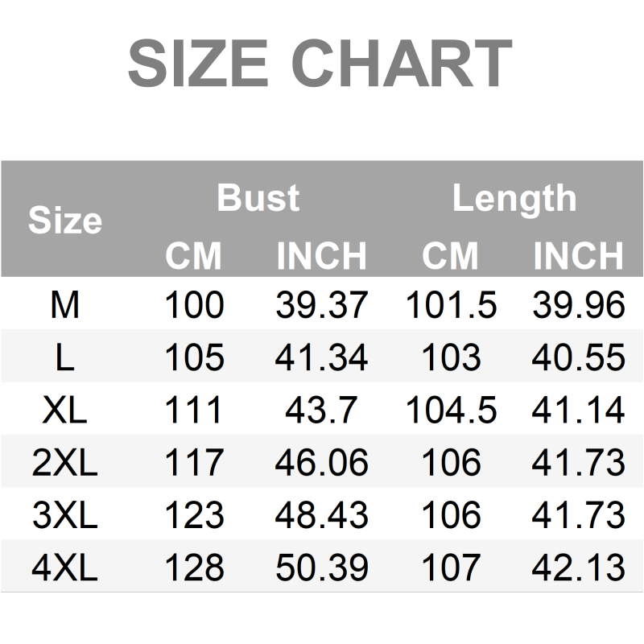The image size is (644, 644).
Task: Select the Length column header
Action: (x=514, y=198)
